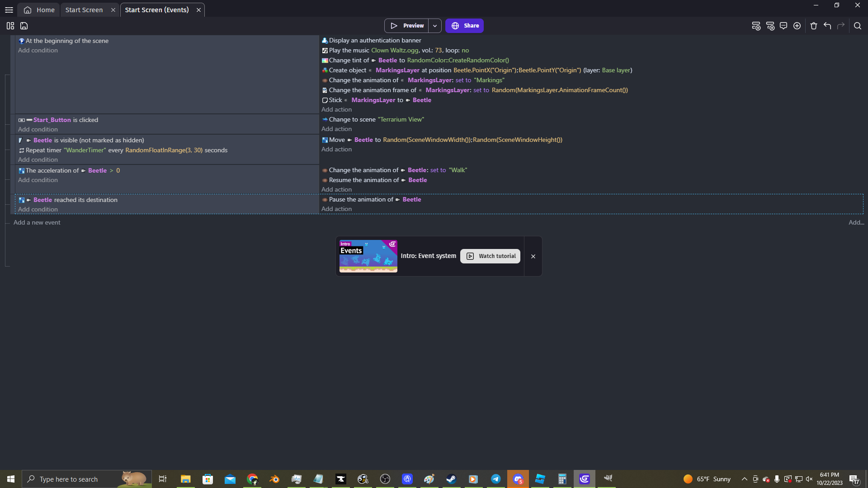Click Add a new event link
The height and width of the screenshot is (488, 868).
pyautogui.click(x=37, y=222)
